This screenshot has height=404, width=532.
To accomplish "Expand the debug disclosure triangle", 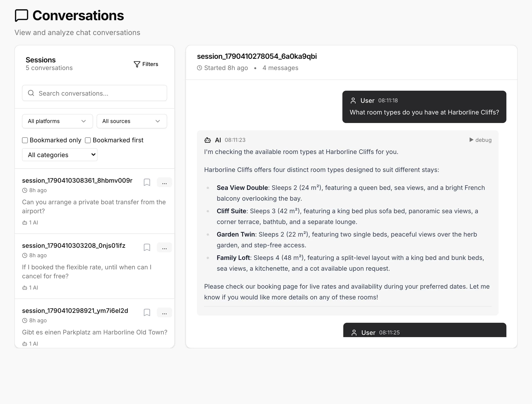I will pyautogui.click(x=471, y=140).
